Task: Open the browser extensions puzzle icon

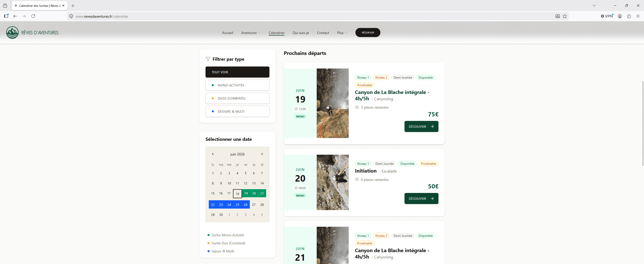Action: point(629,16)
